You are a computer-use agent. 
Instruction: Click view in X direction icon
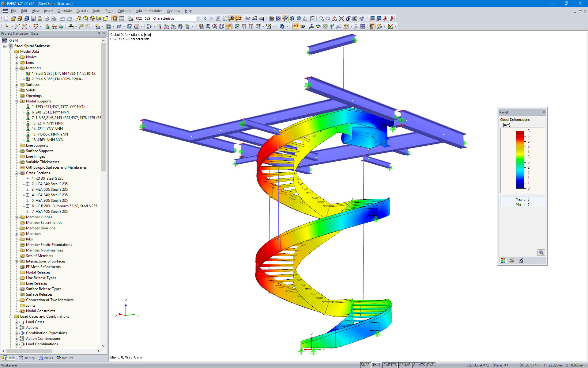(237, 26)
